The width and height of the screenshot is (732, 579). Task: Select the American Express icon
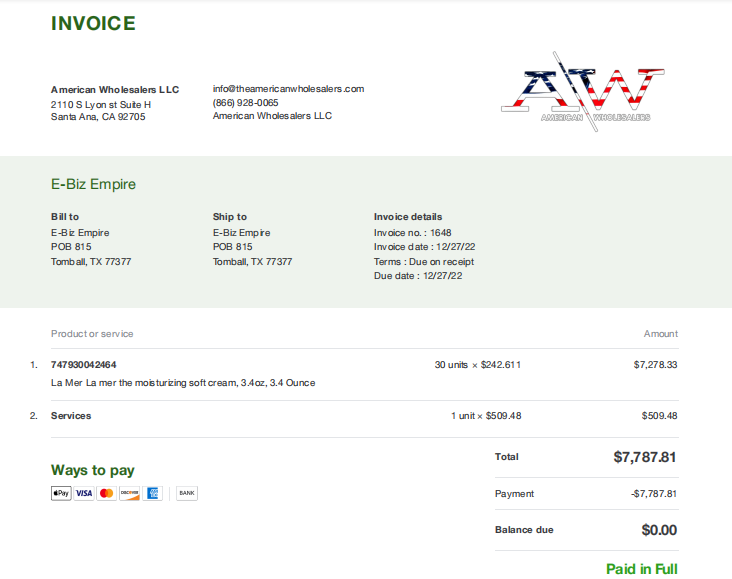pyautogui.click(x=152, y=493)
